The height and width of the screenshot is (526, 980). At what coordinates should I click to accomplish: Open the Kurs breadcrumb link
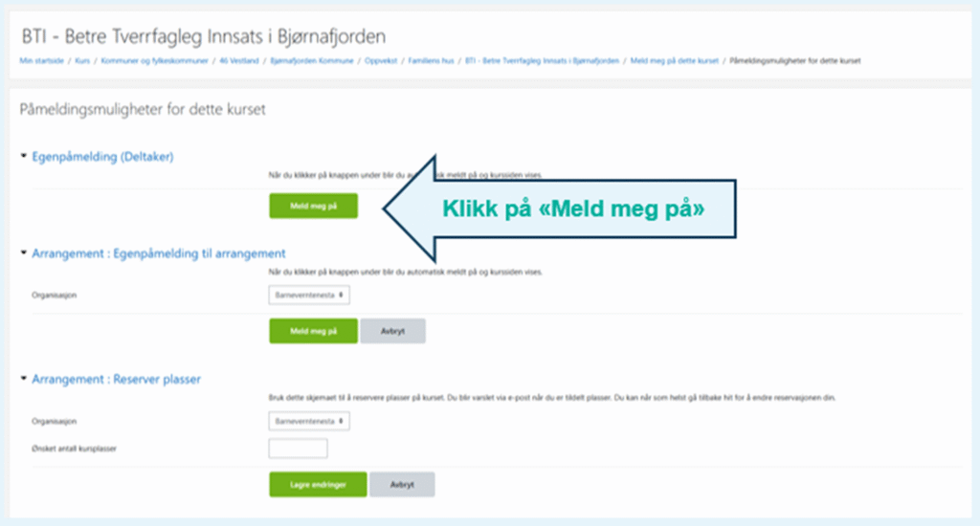click(x=80, y=61)
